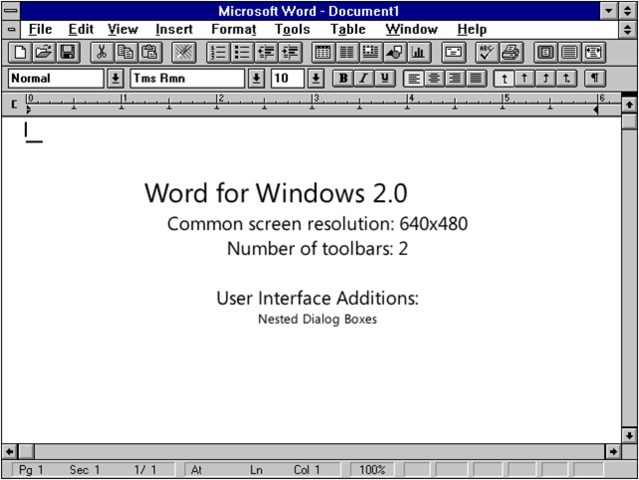Toggle the show paragraph marks button
This screenshot has width=639, height=480.
(x=595, y=78)
